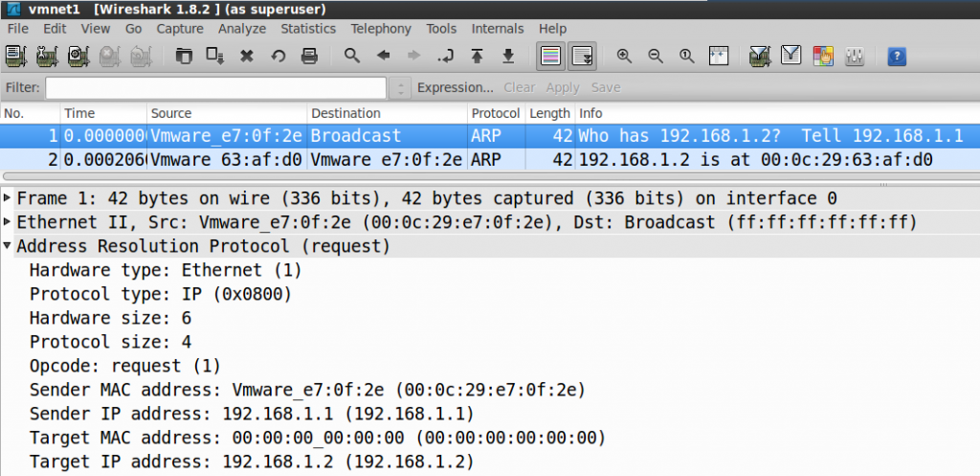The image size is (980, 476).
Task: Sort by Length column header
Action: [x=550, y=113]
